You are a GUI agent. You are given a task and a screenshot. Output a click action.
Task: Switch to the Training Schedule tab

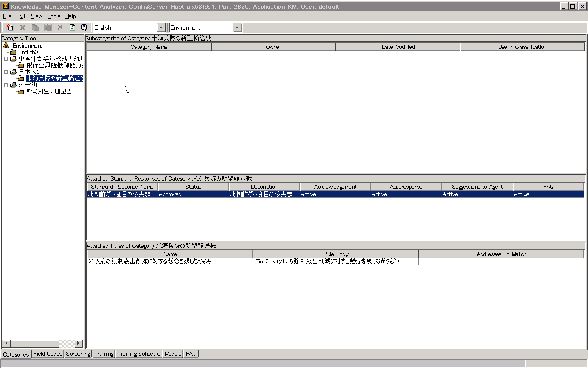139,354
